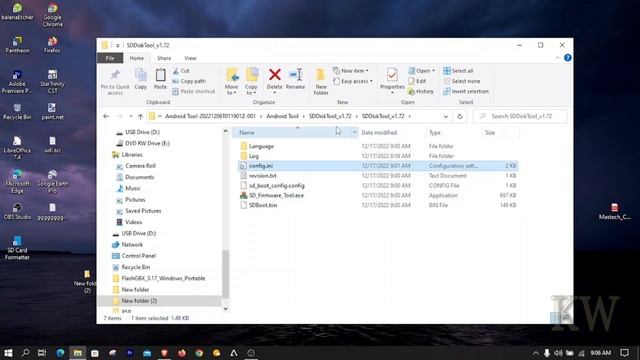Select Android Tool breadcrumb in address bar
640x360 pixels.
click(x=282, y=116)
